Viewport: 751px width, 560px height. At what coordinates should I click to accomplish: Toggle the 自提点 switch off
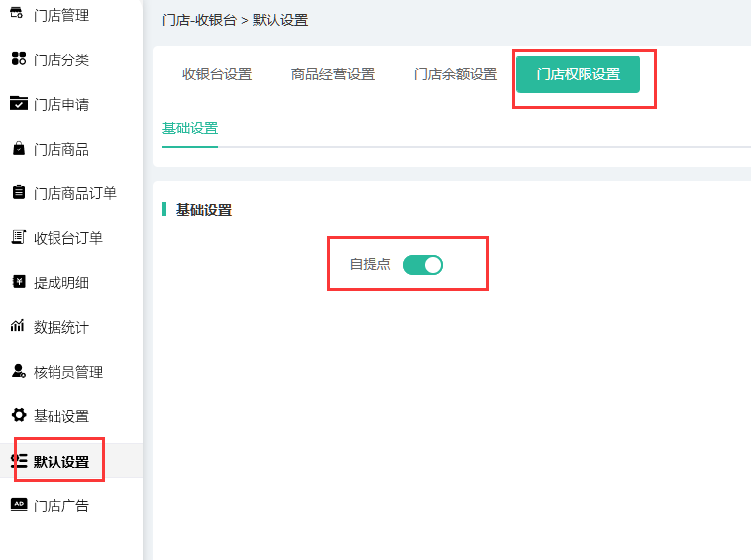pyautogui.click(x=423, y=265)
